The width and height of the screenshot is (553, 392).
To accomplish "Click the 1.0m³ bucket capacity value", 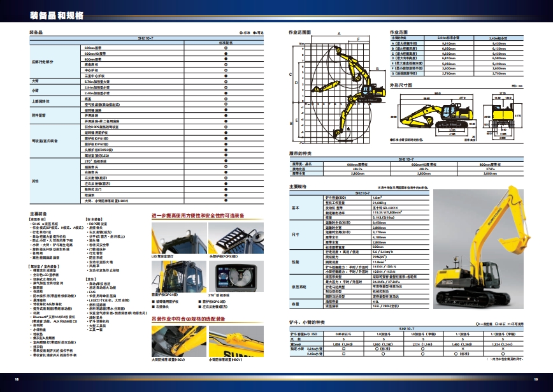I will tap(377, 198).
